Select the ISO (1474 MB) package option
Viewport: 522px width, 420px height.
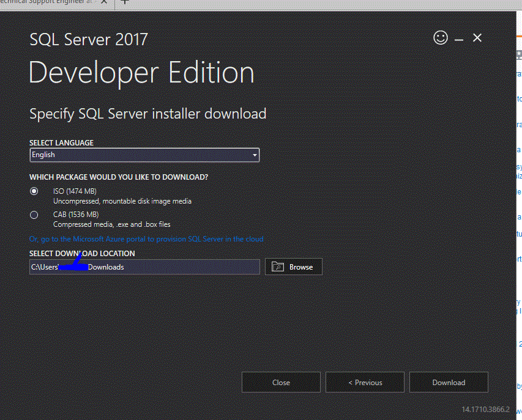tap(34, 191)
